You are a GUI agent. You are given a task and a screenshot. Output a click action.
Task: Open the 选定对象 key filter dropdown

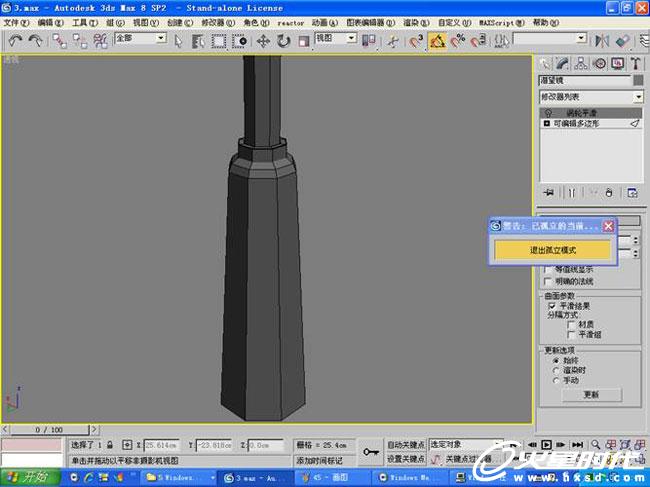point(466,445)
